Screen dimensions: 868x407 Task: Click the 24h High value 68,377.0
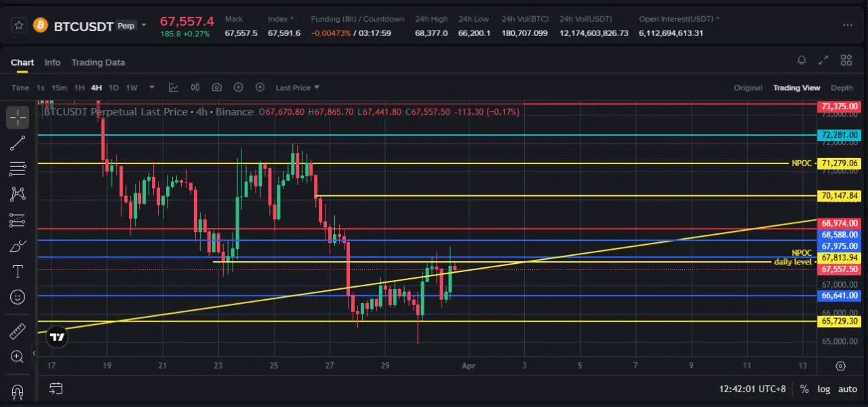pos(431,33)
